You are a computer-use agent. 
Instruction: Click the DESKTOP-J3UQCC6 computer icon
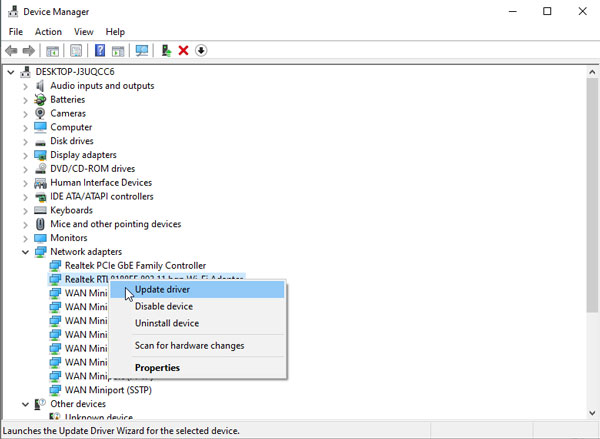tap(26, 72)
